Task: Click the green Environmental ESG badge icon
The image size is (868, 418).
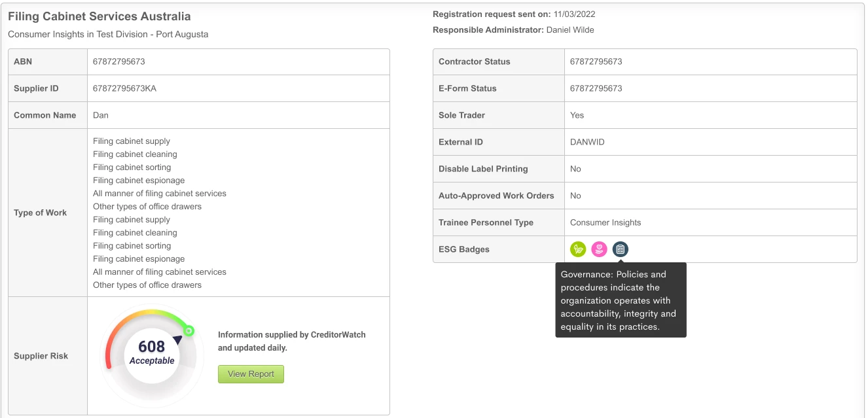Action: (578, 249)
